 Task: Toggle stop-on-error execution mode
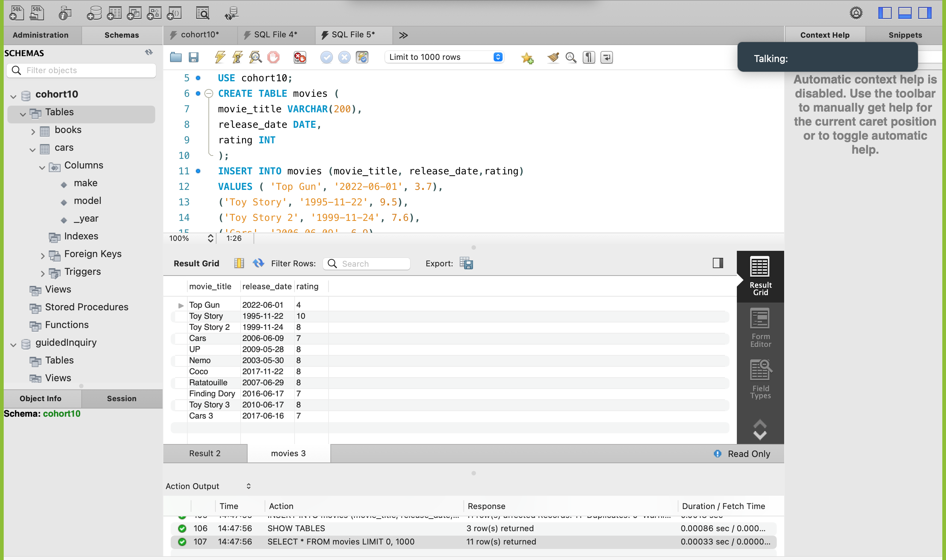coord(300,57)
